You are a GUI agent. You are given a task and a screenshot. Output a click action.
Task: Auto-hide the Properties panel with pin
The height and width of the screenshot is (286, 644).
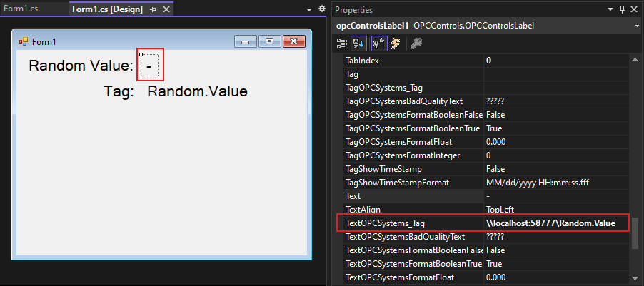pyautogui.click(x=623, y=10)
